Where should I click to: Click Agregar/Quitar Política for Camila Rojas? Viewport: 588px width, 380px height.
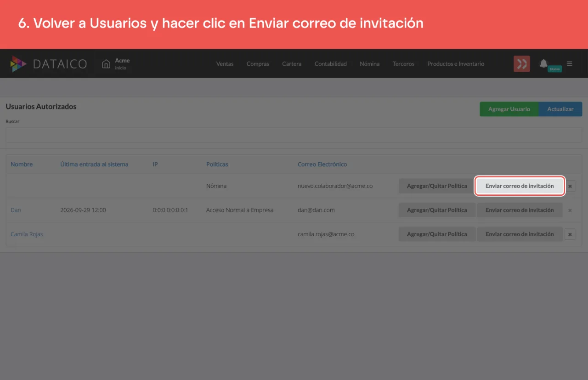[437, 234]
